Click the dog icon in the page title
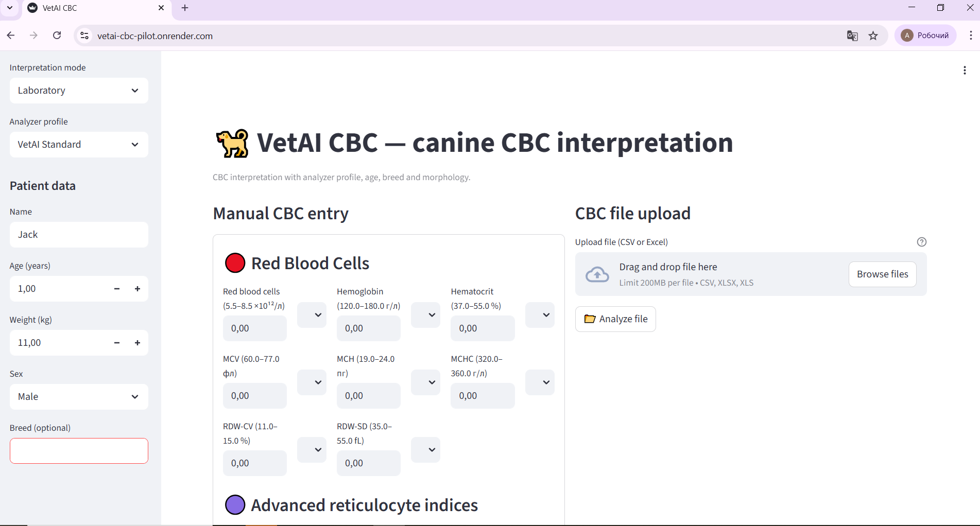This screenshot has width=980, height=526. (231, 143)
